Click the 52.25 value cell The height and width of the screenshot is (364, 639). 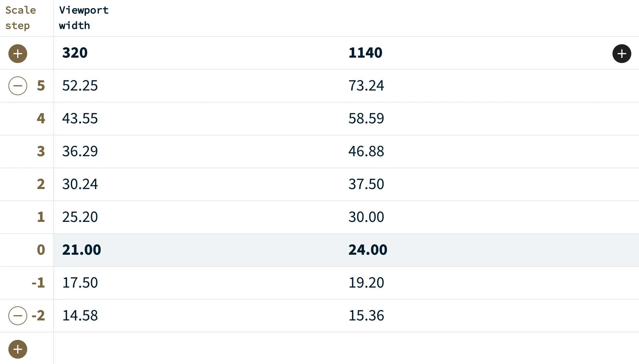pos(80,86)
